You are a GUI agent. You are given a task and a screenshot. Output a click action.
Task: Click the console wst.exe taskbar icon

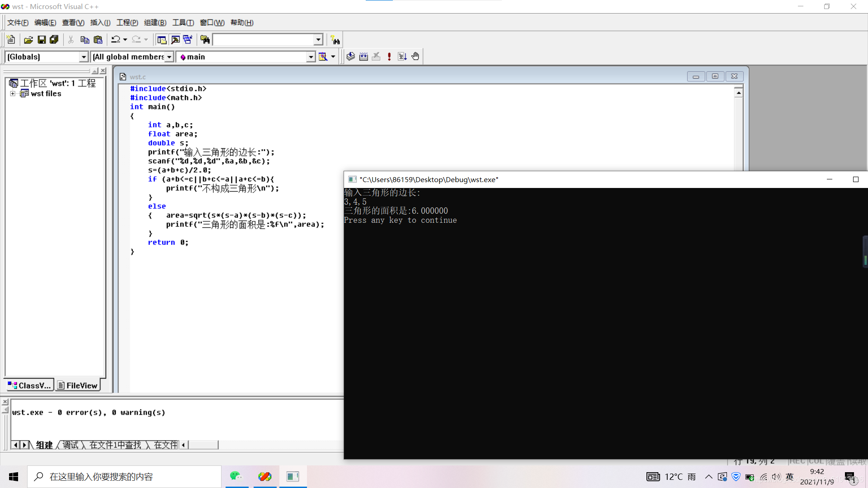293,476
